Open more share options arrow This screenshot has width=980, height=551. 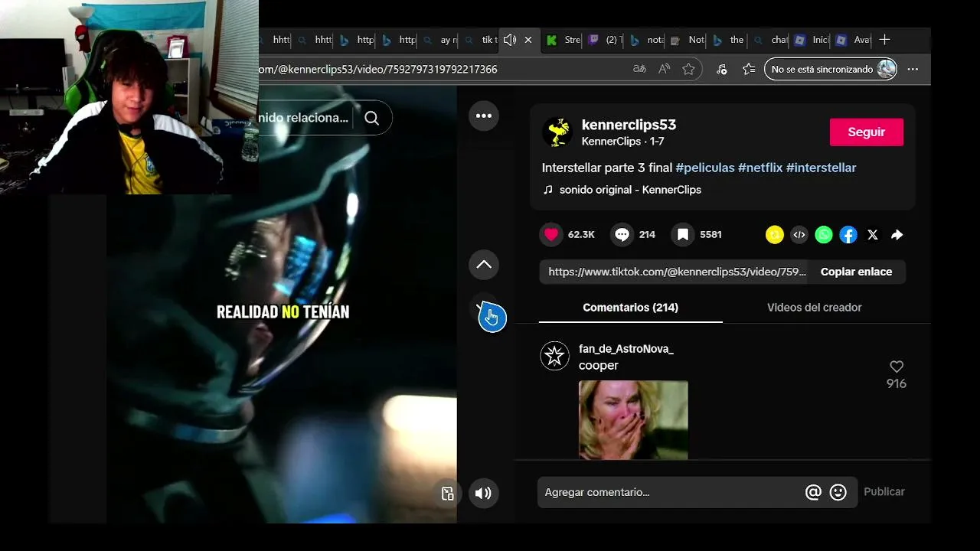tap(897, 235)
